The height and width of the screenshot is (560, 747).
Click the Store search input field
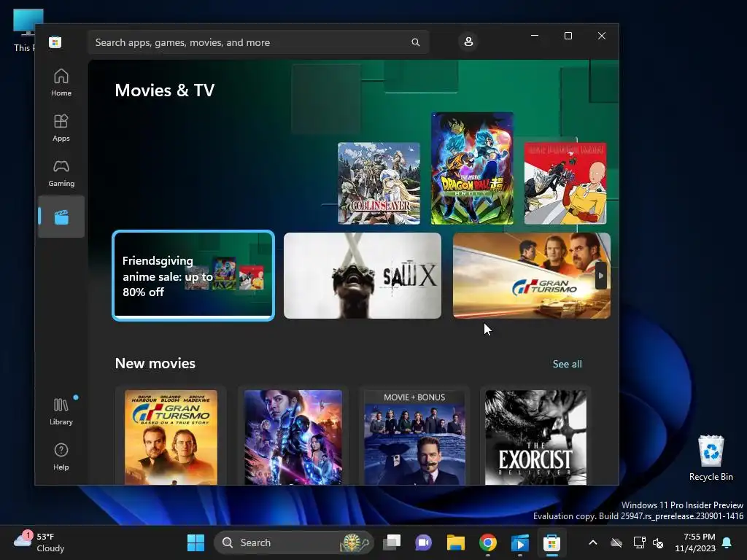point(258,42)
